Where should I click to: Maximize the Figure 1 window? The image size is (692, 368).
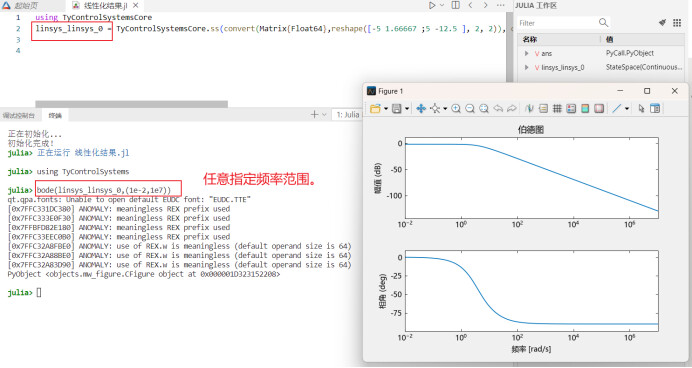647,91
